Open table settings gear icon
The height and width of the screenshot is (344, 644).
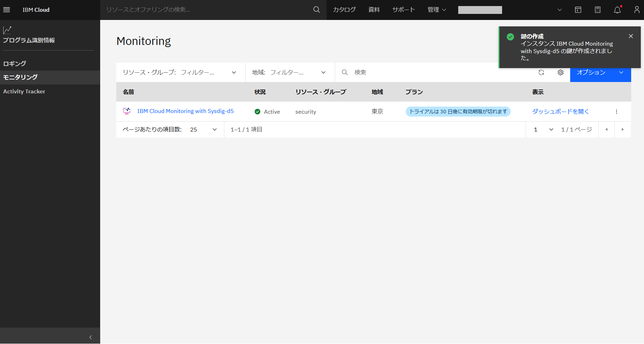click(x=561, y=72)
